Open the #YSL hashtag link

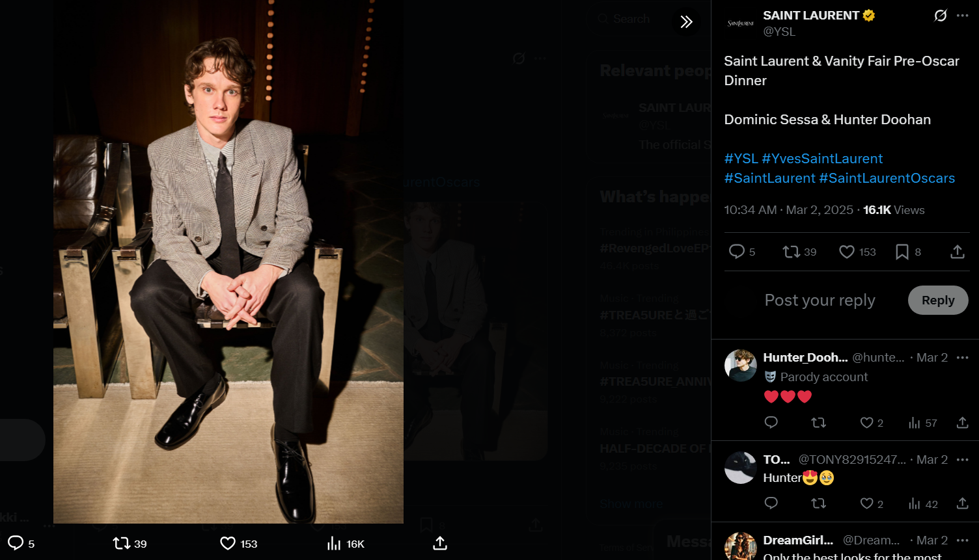(741, 159)
